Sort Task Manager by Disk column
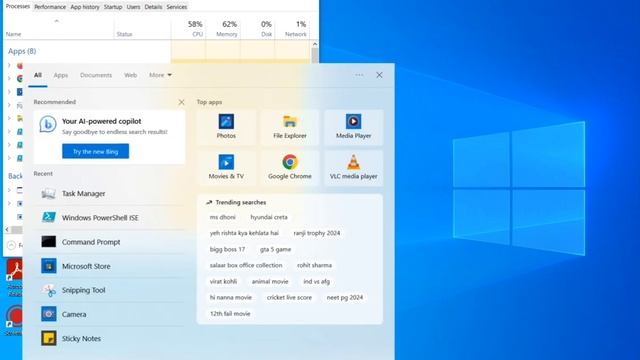This screenshot has height=360, width=640. click(258, 29)
